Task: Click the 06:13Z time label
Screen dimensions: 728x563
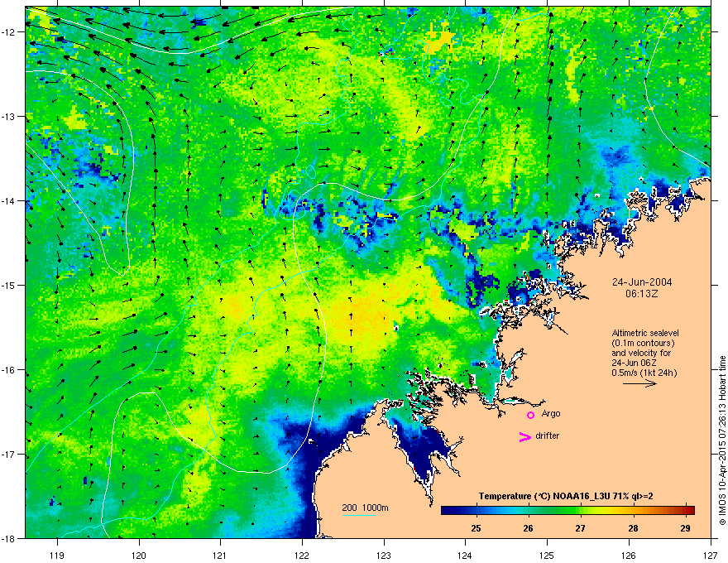Action: pyautogui.click(x=642, y=294)
